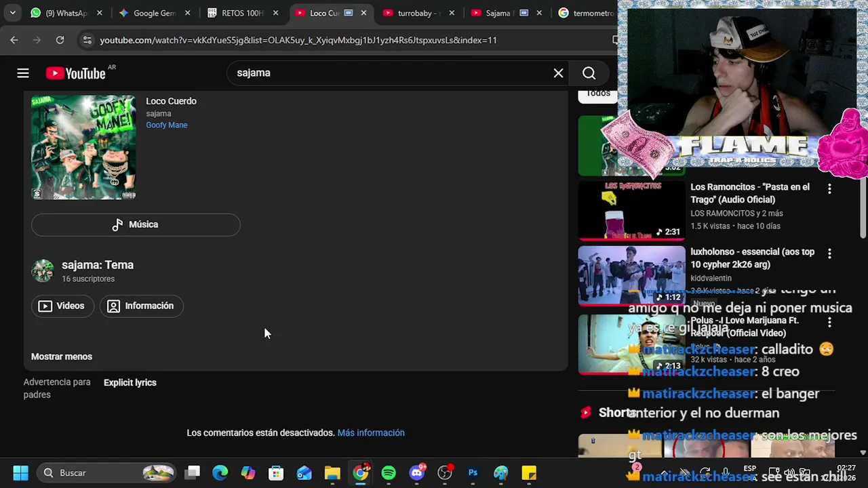Follow the Más información link

371,433
